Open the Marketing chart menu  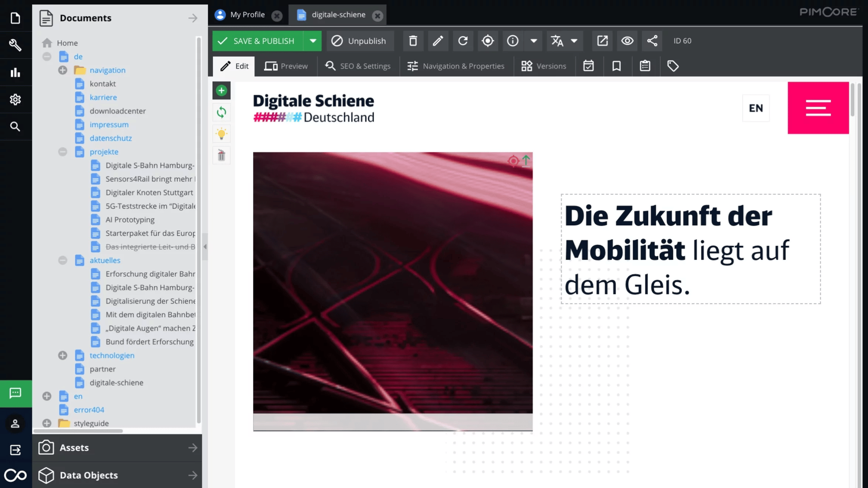click(x=15, y=72)
